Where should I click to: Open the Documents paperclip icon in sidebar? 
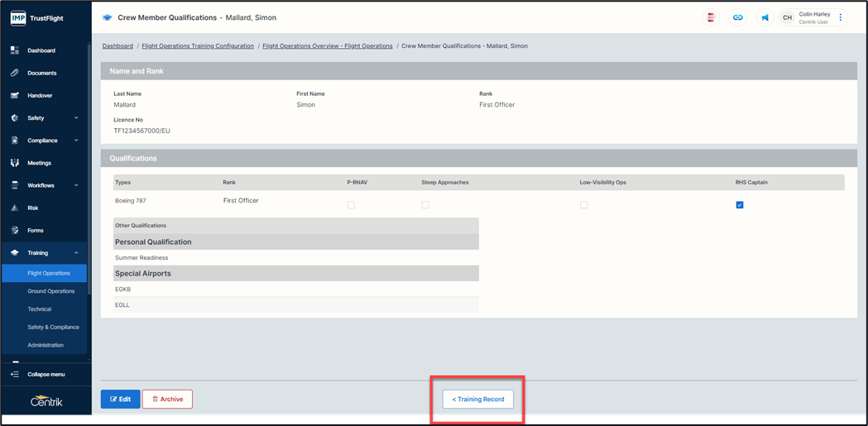(15, 73)
